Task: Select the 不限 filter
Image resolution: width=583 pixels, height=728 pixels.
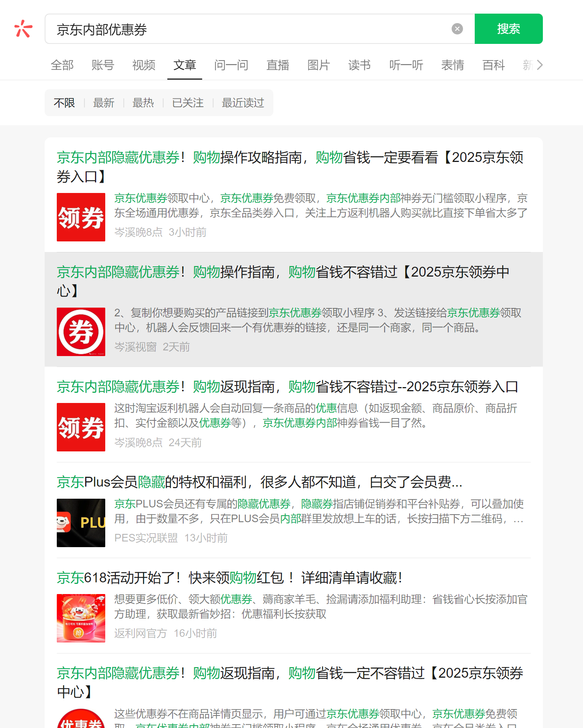Action: click(64, 103)
